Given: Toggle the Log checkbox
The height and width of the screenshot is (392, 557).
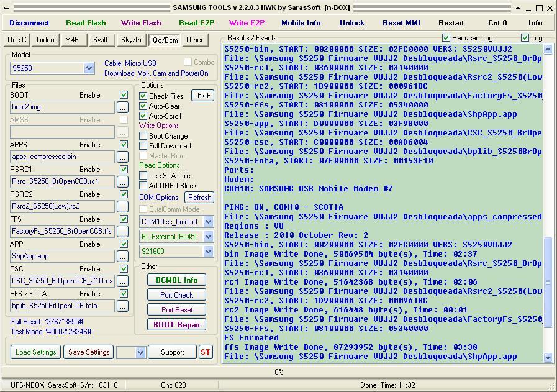Looking at the screenshot, I should 525,38.
